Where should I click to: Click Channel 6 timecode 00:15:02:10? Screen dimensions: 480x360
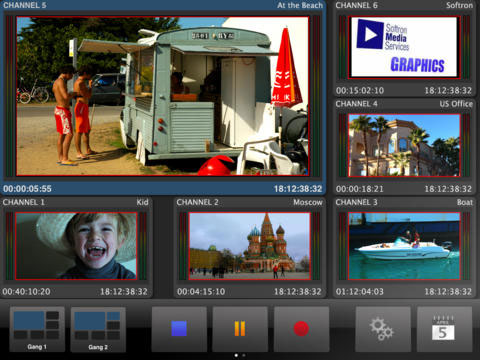360,90
